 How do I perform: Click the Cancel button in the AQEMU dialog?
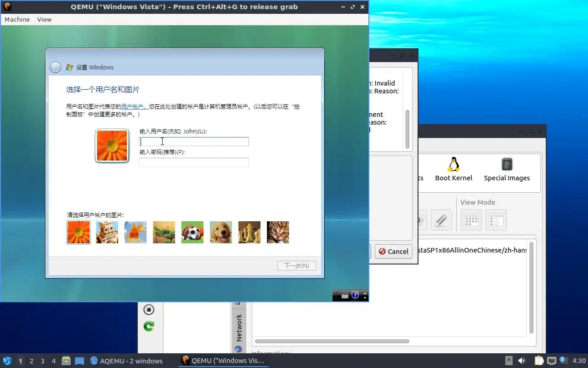[393, 251]
